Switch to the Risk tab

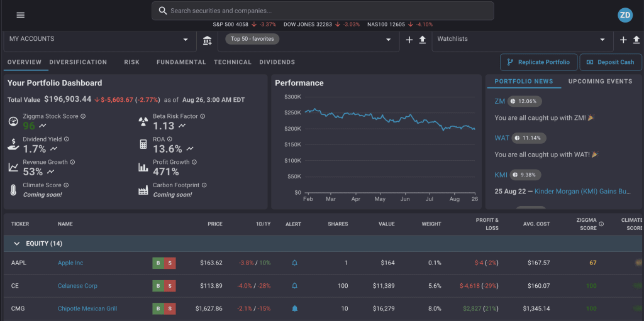click(132, 62)
